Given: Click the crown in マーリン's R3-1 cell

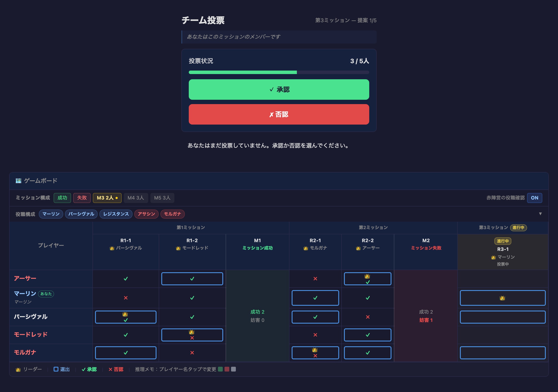Looking at the screenshot, I should coord(502,298).
